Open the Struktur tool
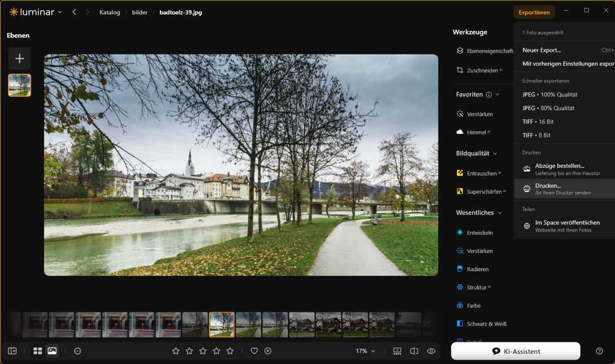The height and width of the screenshot is (364, 615). pos(473,287)
